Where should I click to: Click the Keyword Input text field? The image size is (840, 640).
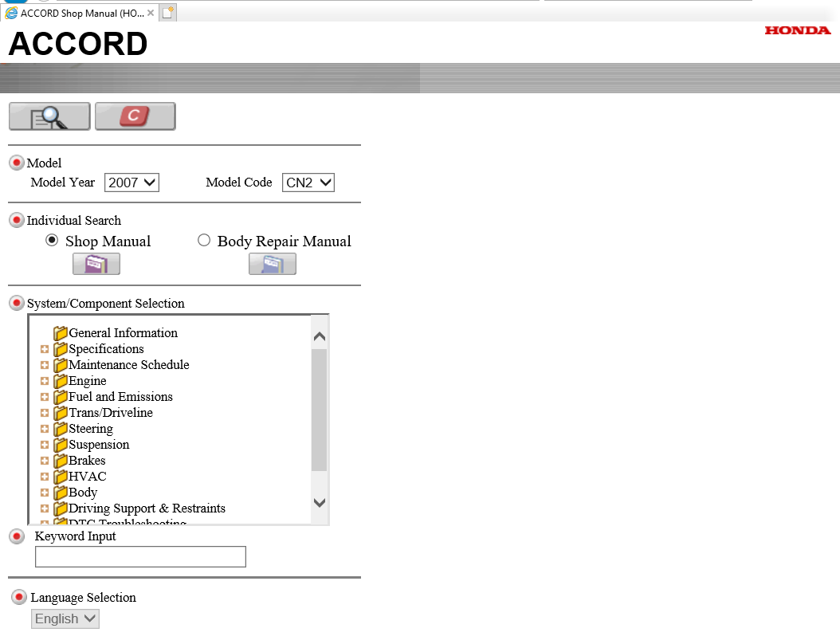pyautogui.click(x=140, y=557)
